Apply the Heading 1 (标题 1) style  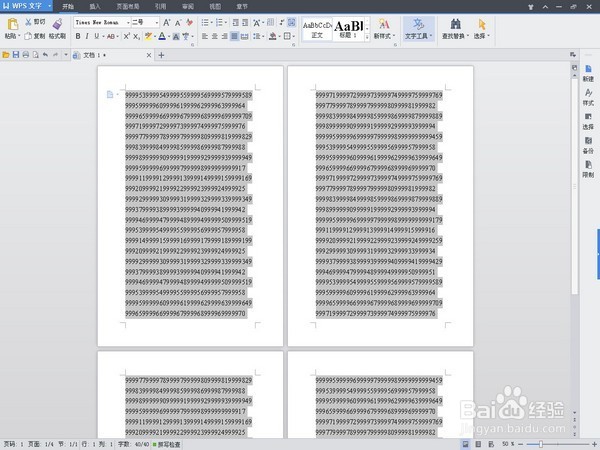point(348,29)
